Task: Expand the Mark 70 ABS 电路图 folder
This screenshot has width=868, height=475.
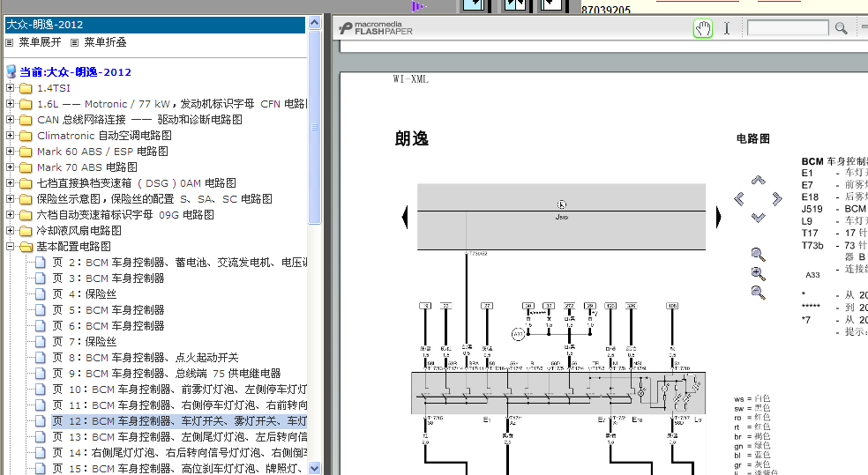Action: click(10, 167)
